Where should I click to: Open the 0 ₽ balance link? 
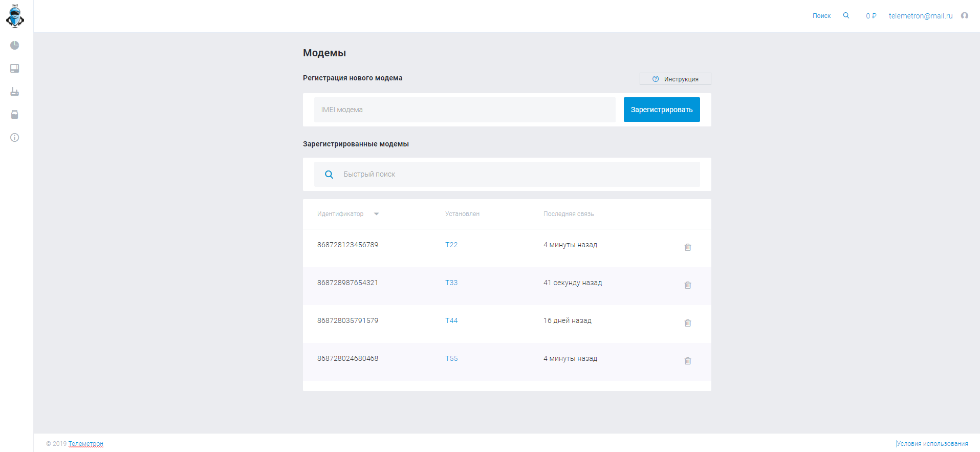pos(871,16)
